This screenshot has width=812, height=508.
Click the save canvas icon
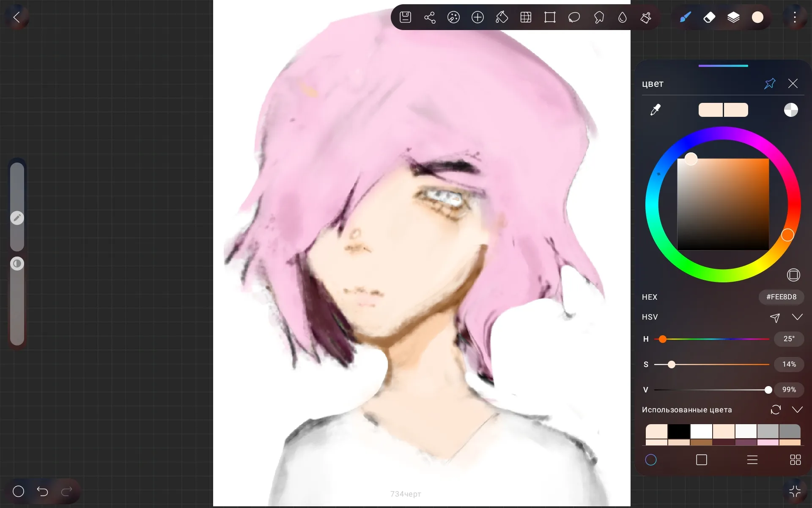coord(405,17)
